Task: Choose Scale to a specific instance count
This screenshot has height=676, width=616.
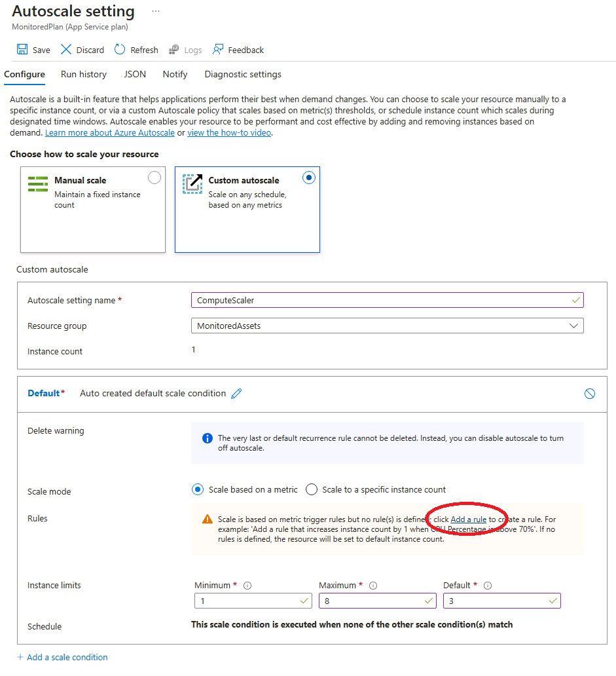Action: tap(312, 489)
